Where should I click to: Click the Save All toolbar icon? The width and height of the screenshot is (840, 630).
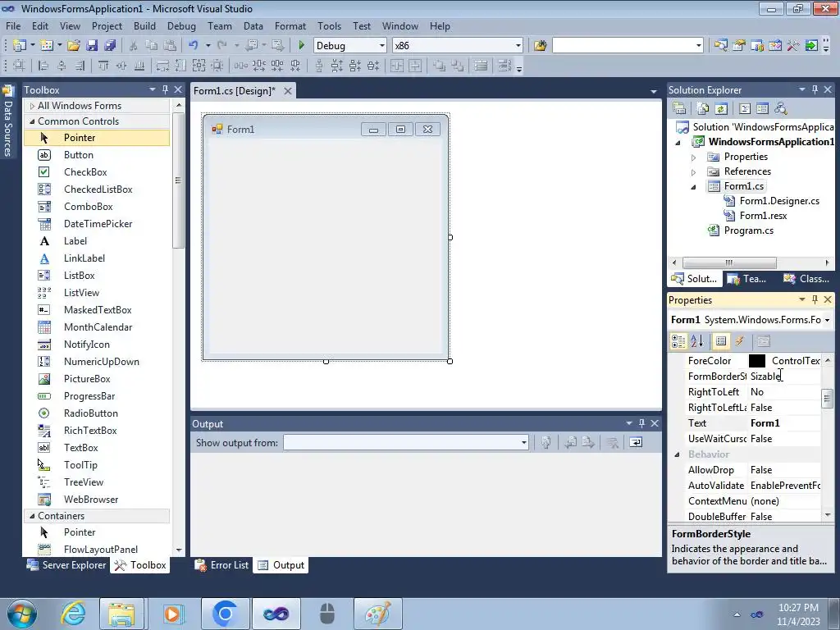110,46
